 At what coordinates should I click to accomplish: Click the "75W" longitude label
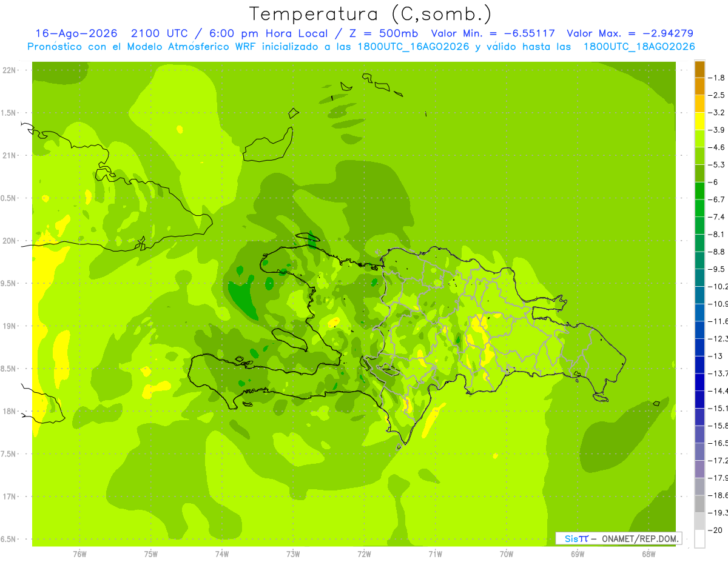coord(151,554)
